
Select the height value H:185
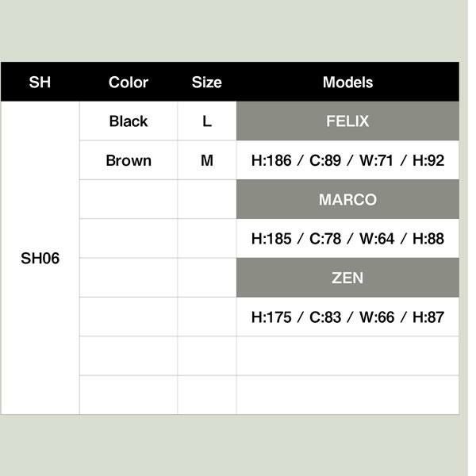[x=271, y=239]
